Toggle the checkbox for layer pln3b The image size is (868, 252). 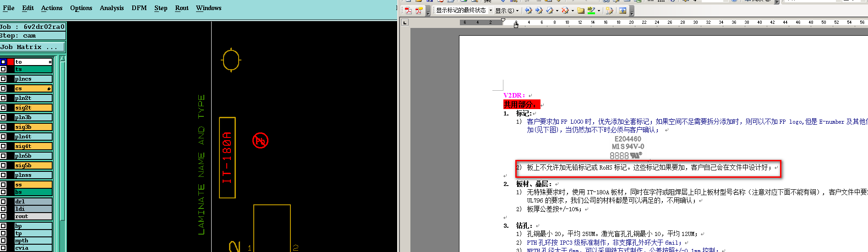coord(3,117)
